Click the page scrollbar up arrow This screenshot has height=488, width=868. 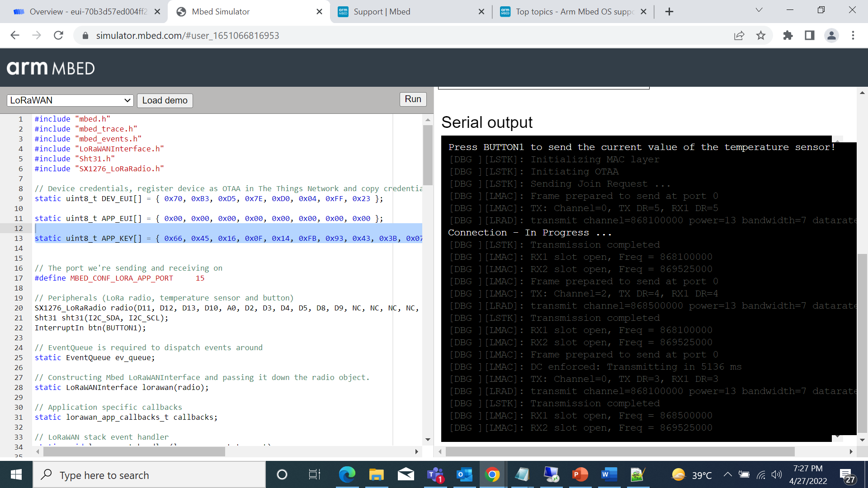pos(863,93)
